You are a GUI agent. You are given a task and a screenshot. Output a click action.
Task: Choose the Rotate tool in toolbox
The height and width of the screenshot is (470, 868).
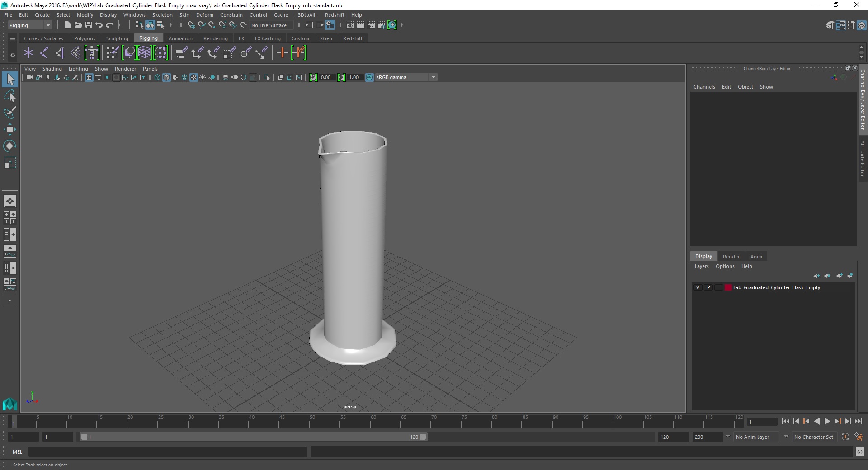pos(9,146)
